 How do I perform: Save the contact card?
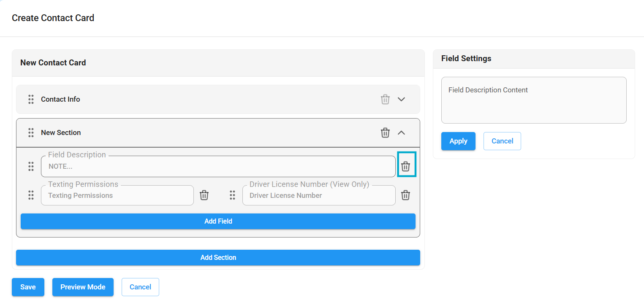(28, 287)
